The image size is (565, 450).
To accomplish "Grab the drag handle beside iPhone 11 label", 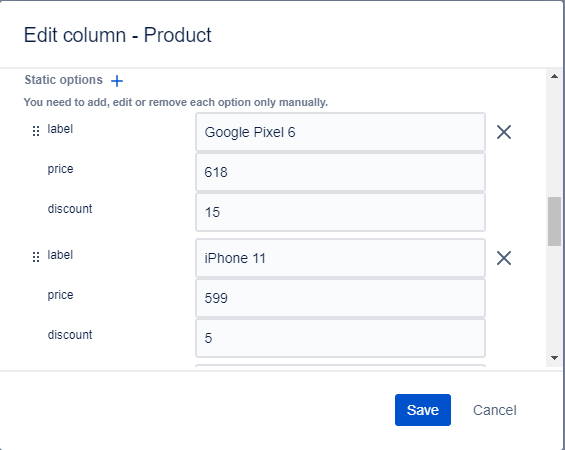I will click(x=36, y=257).
